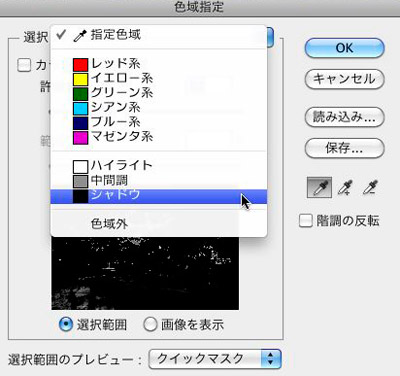The image size is (400, 376).
Task: Choose the red レッド系 swatch entry
Action: tap(159, 64)
